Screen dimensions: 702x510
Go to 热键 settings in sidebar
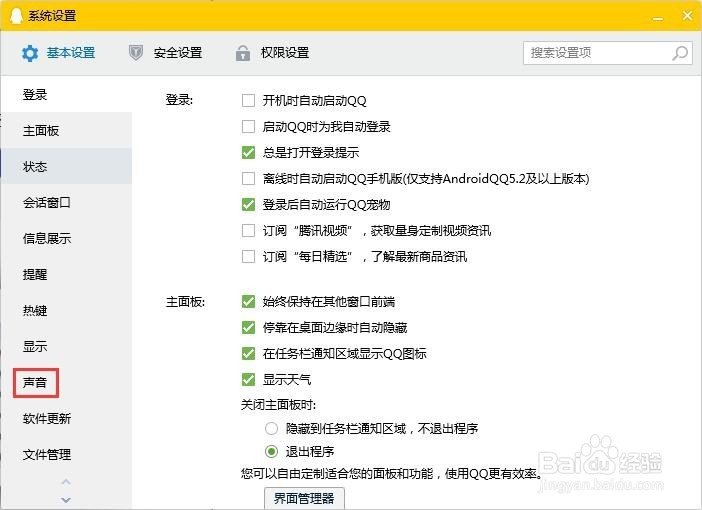tap(66, 310)
